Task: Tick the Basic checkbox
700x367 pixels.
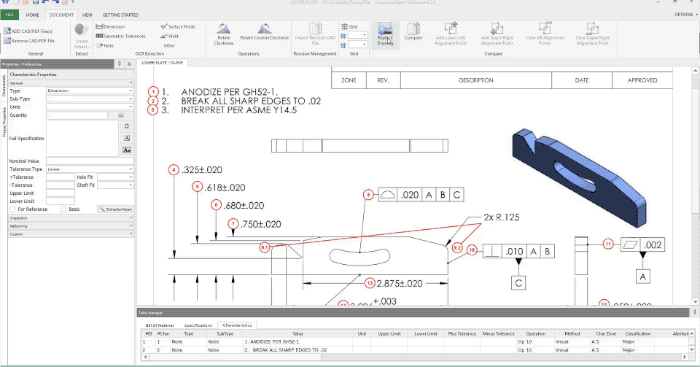Action: (63, 209)
